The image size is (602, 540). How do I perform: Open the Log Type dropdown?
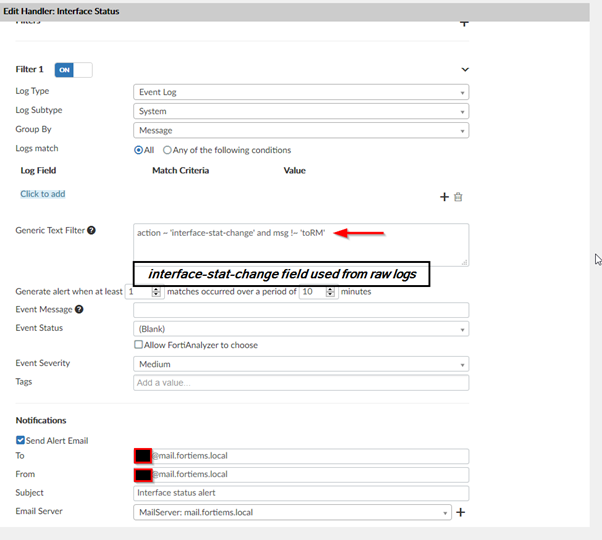tap(300, 92)
